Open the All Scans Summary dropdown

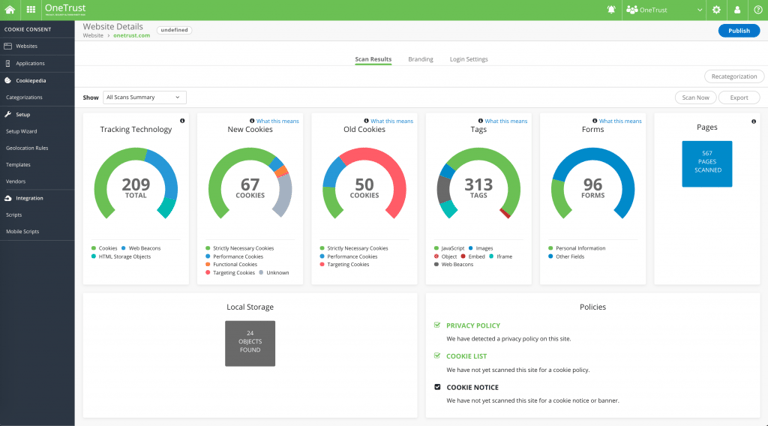[x=144, y=97]
